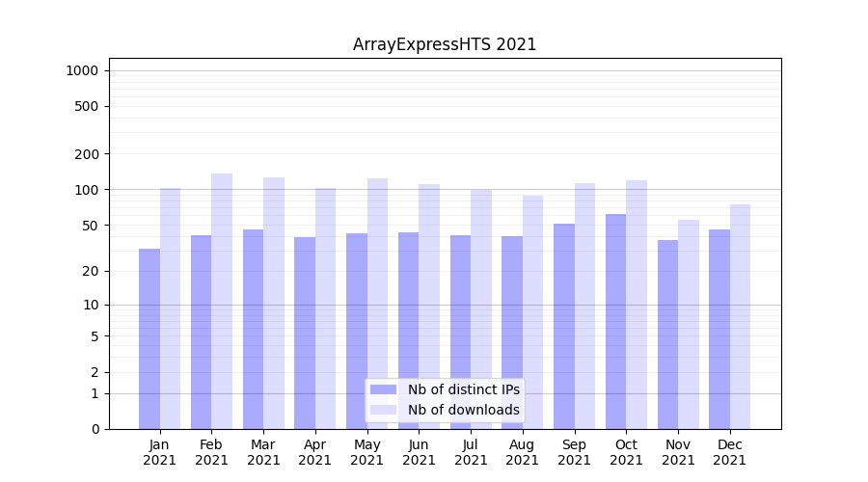
Task: Select the Aug 2021 x-axis label
Action: click(x=523, y=452)
